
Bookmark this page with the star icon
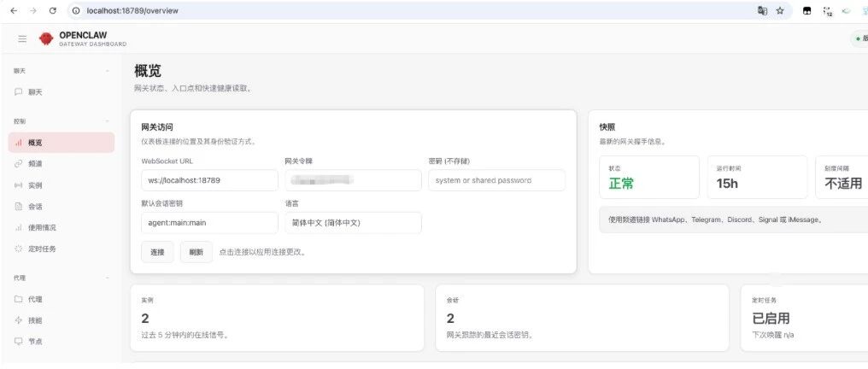(x=780, y=10)
